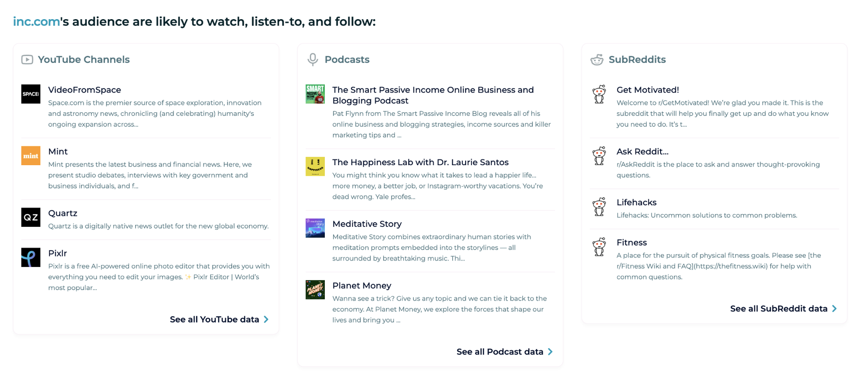Click the Reddit icon next to Lifehacks
The image size is (868, 386).
coord(599,207)
